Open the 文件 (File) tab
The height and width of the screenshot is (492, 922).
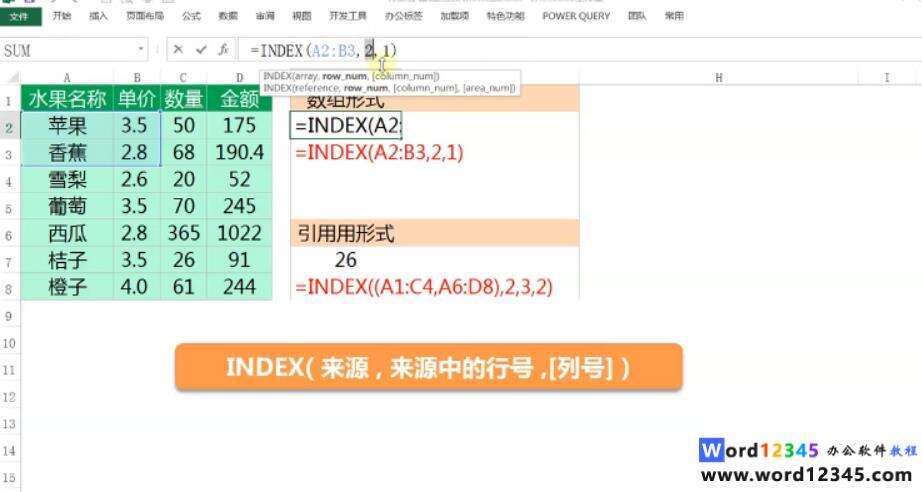[x=19, y=16]
